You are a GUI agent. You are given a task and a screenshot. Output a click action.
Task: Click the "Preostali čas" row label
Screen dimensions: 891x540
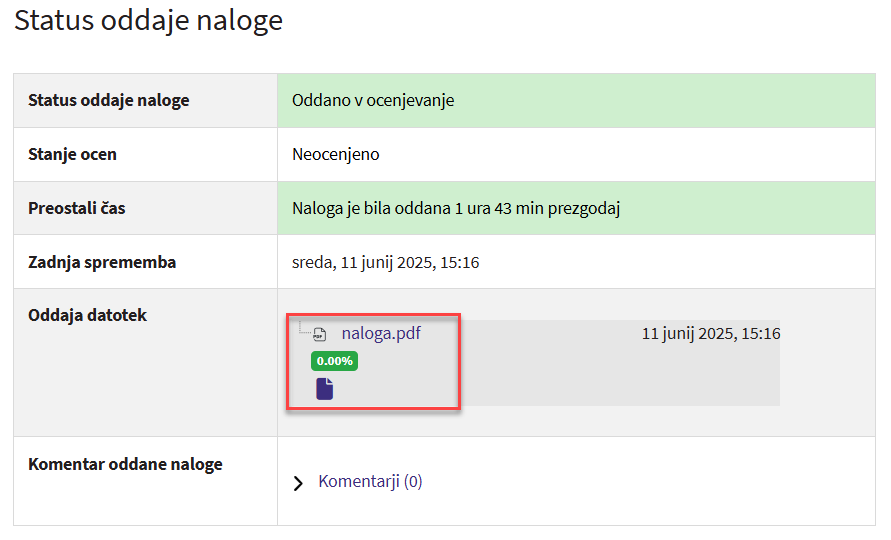pyautogui.click(x=77, y=209)
